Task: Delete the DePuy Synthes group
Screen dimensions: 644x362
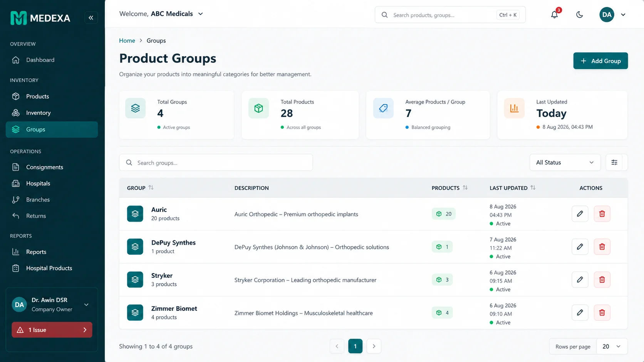Action: coord(602,247)
